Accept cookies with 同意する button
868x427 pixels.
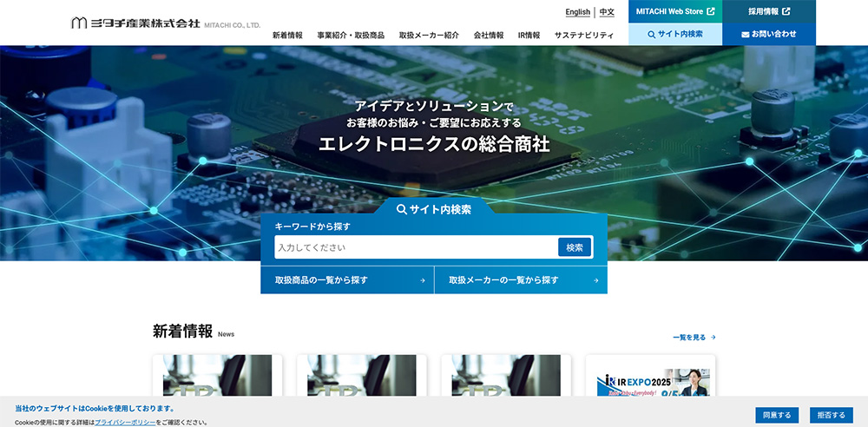click(x=776, y=415)
